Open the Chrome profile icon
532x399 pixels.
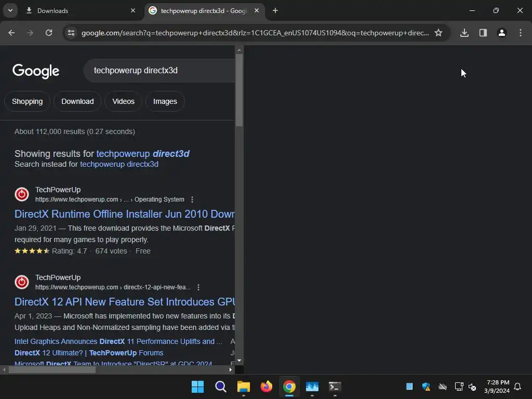click(502, 33)
